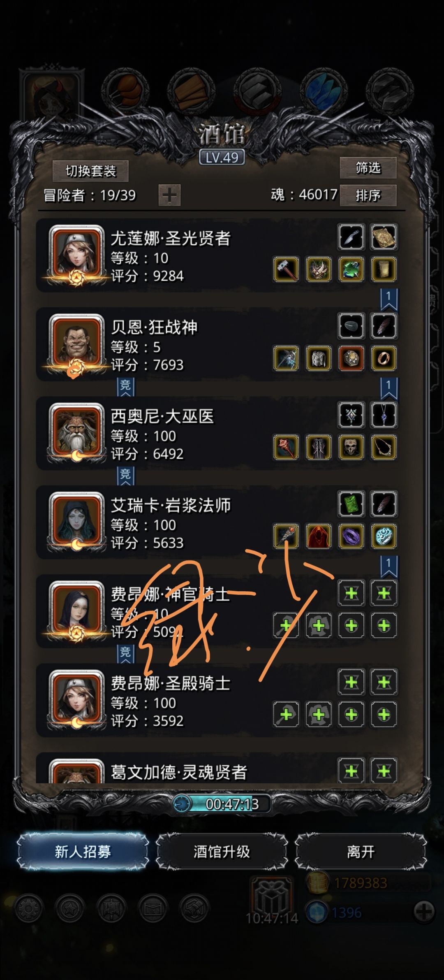Tap the 离开 leave button
The width and height of the screenshot is (444, 980).
pos(361,851)
